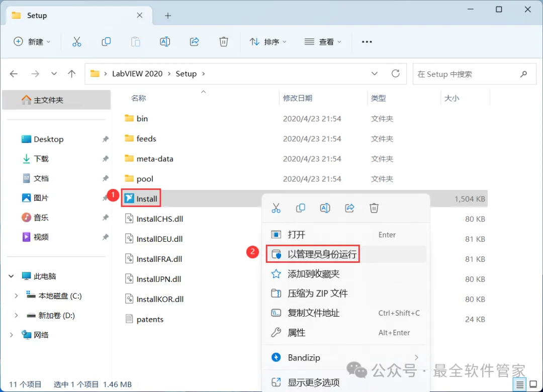Click the Copy icon in the context menu

click(300, 208)
